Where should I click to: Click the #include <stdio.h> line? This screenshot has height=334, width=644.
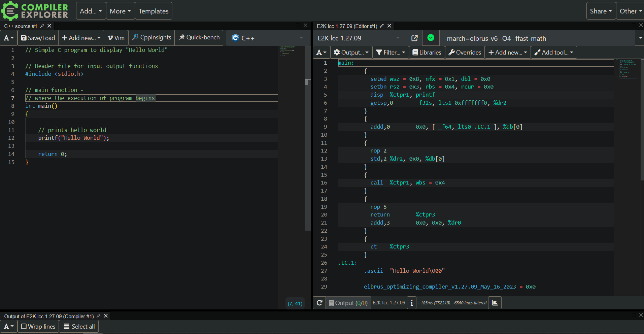(x=54, y=74)
